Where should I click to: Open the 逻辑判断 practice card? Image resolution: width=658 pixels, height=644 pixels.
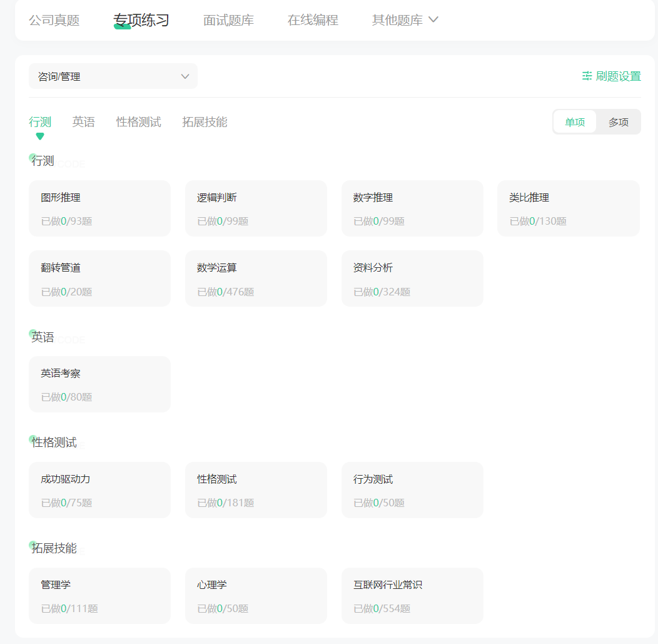click(x=256, y=208)
